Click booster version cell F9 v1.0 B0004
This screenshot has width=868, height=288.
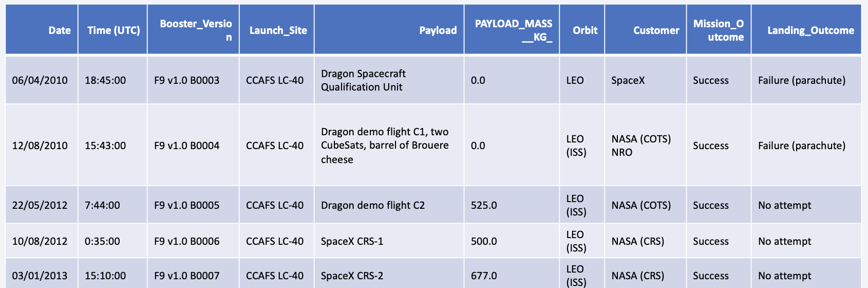tap(186, 146)
